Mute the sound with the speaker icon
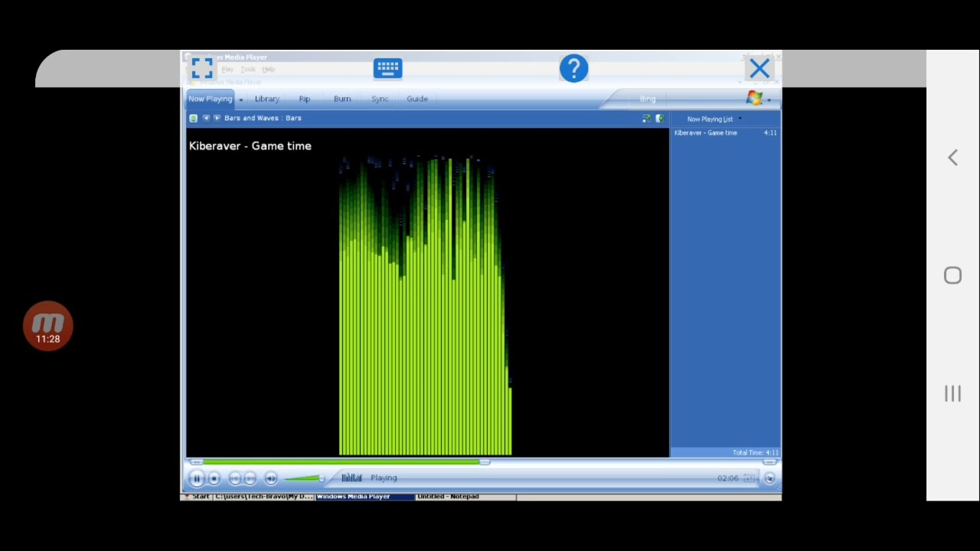The image size is (980, 551). [x=271, y=478]
